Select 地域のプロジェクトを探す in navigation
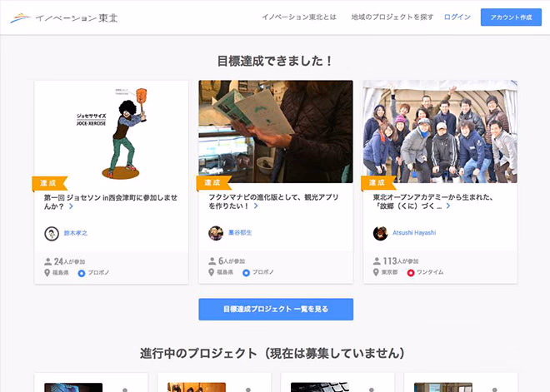The image size is (550, 392). tap(392, 17)
